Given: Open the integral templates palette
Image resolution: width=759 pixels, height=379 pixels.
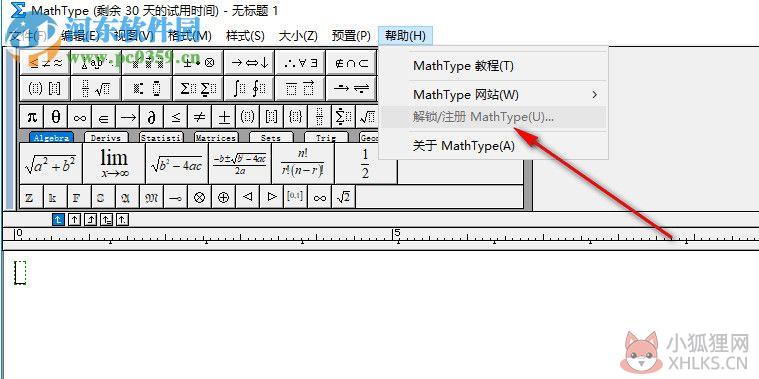Looking at the screenshot, I should point(249,89).
